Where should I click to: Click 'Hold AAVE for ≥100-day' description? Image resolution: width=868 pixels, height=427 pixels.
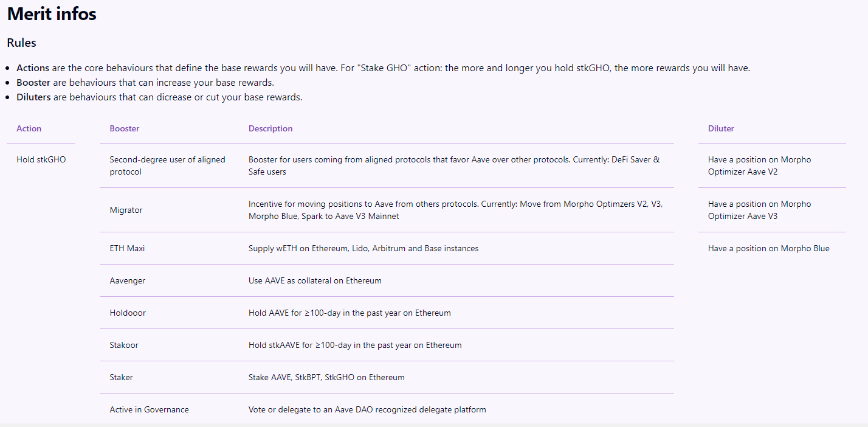click(350, 313)
